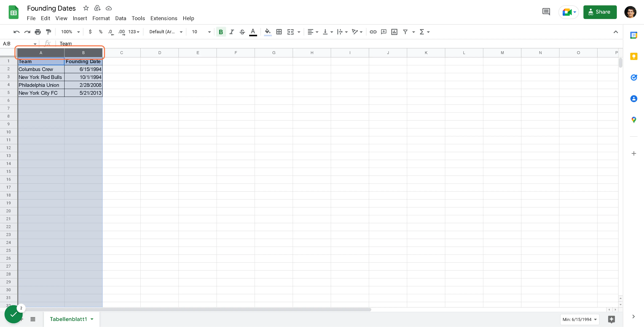Screen dimensions: 644x327
Task: Hide the menus with collapse arrow
Action: coord(616,32)
